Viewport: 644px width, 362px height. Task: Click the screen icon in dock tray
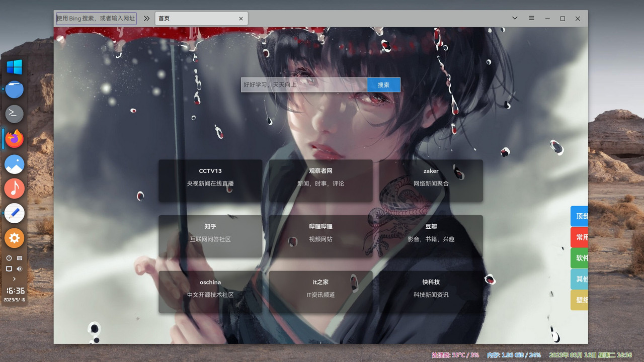[9, 269]
